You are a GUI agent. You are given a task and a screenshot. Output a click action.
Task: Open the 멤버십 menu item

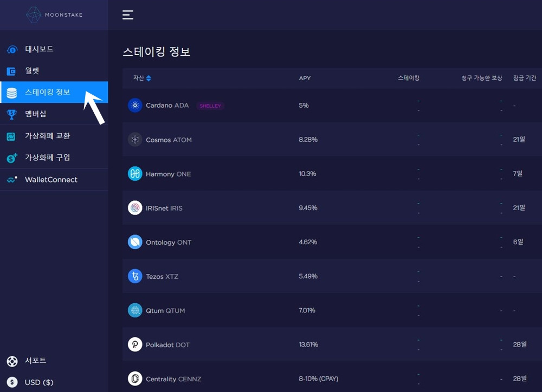[35, 114]
